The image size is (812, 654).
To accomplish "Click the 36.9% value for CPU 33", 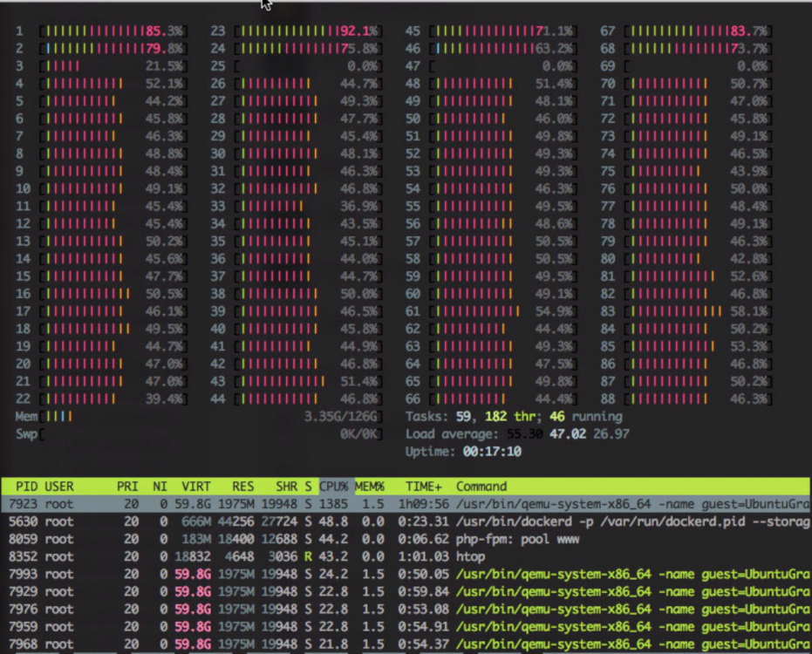I will pos(359,206).
